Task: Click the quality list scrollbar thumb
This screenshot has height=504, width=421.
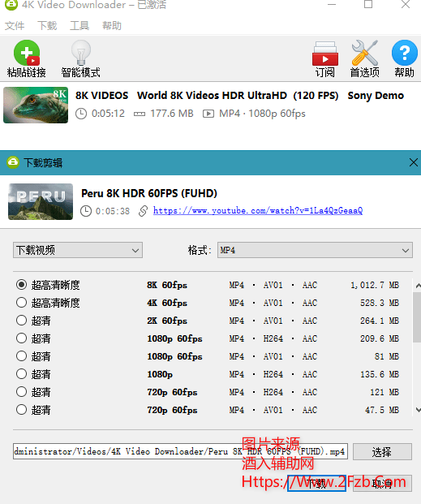Action: click(x=417, y=317)
